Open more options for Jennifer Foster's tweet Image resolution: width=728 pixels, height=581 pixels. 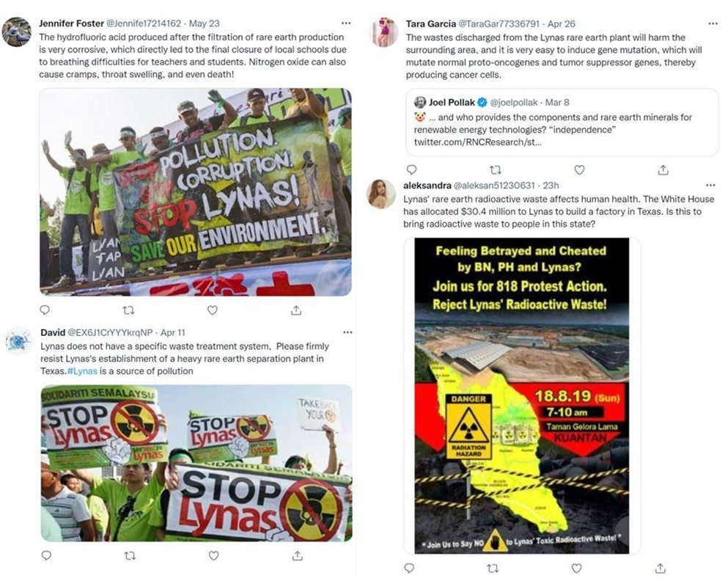346,23
